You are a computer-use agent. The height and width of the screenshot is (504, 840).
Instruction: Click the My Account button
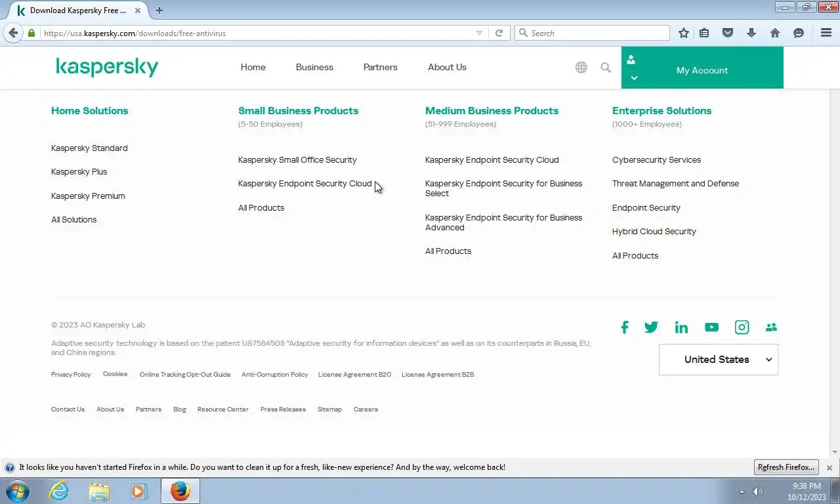tap(702, 68)
